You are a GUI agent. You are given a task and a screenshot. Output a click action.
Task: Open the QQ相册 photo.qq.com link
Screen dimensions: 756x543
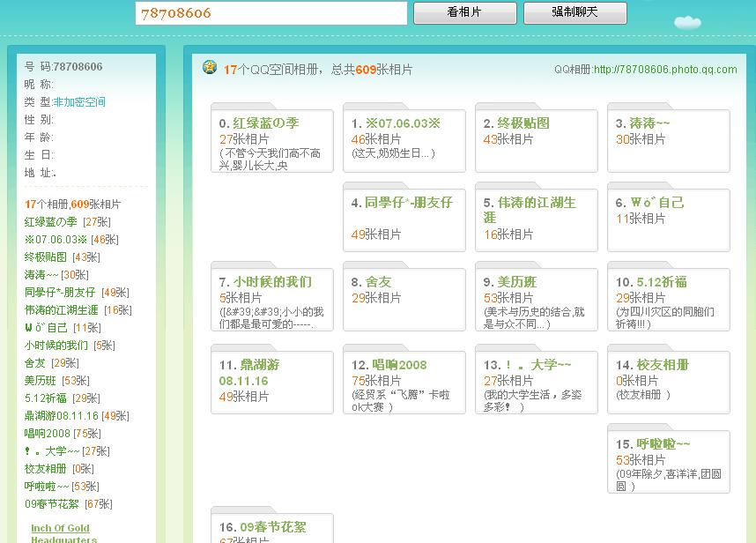tap(664, 70)
